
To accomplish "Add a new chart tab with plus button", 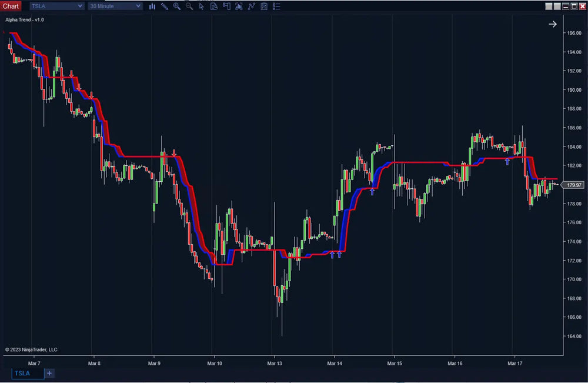I will tap(49, 373).
